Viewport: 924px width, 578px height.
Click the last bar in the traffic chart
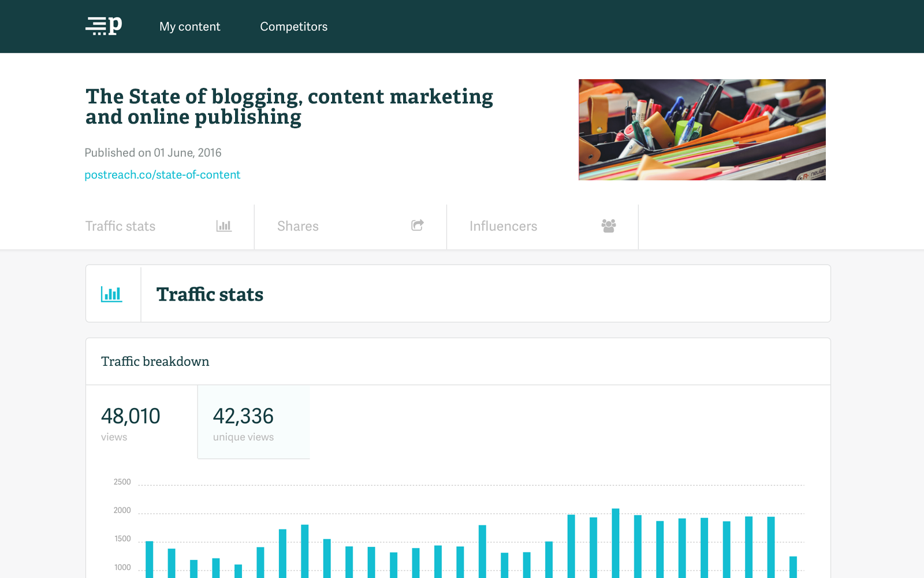coord(793,566)
